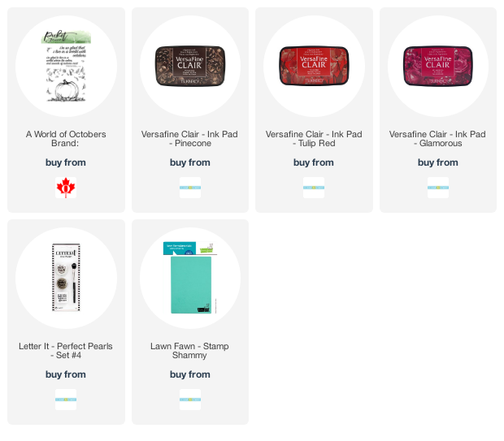Viewport: 504px width, 441px height.
Task: Click Letter It Perfect Pearls Set #4 title
Action: (x=66, y=351)
